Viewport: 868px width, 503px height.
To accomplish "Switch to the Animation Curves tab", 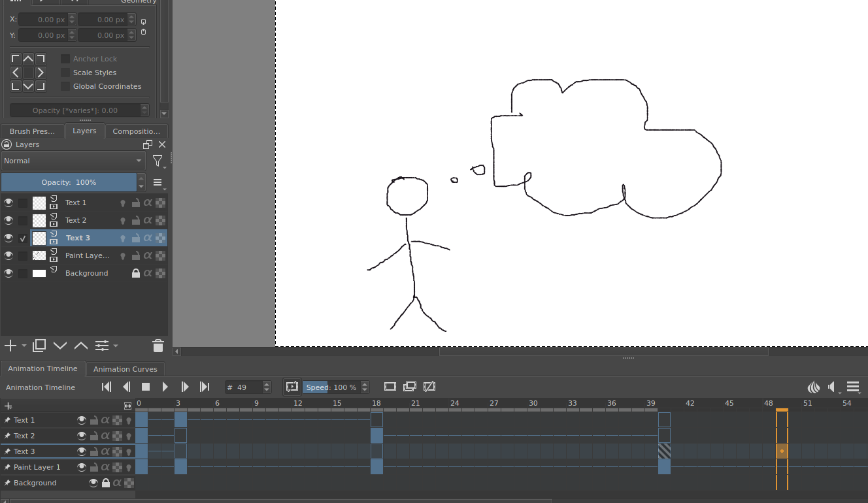I will click(x=125, y=369).
